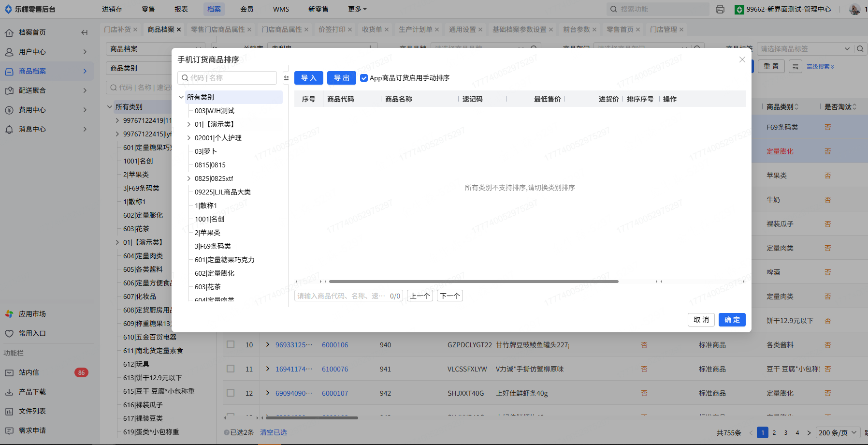Confirm the dialog with 确定
The width and height of the screenshot is (868, 445).
[x=732, y=320]
